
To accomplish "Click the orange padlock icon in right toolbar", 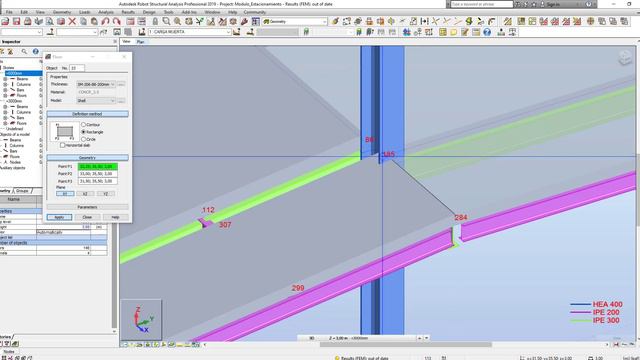I will coord(369,21).
